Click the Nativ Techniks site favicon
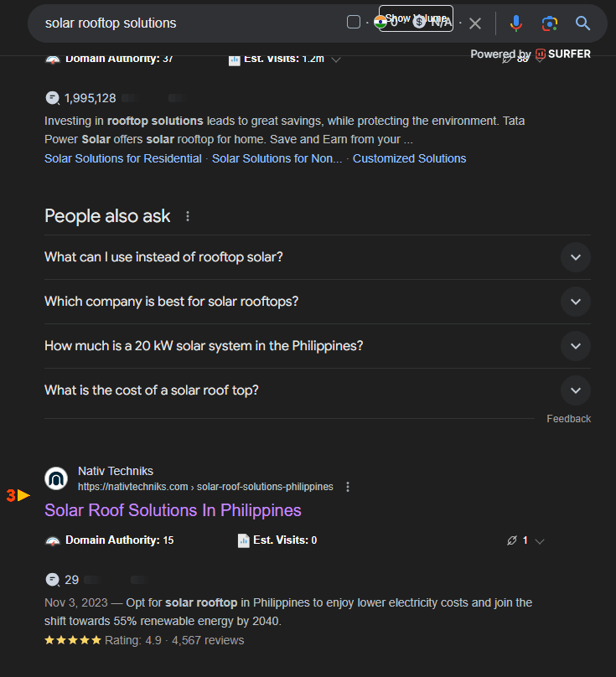This screenshot has width=616, height=677. point(56,478)
